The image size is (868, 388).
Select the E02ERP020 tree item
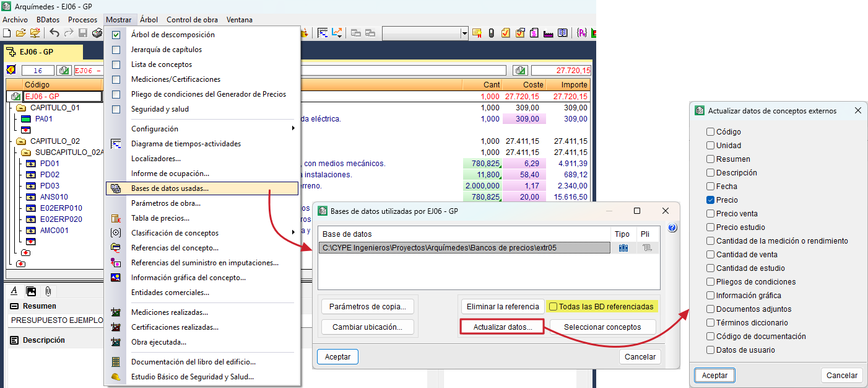tap(61, 219)
